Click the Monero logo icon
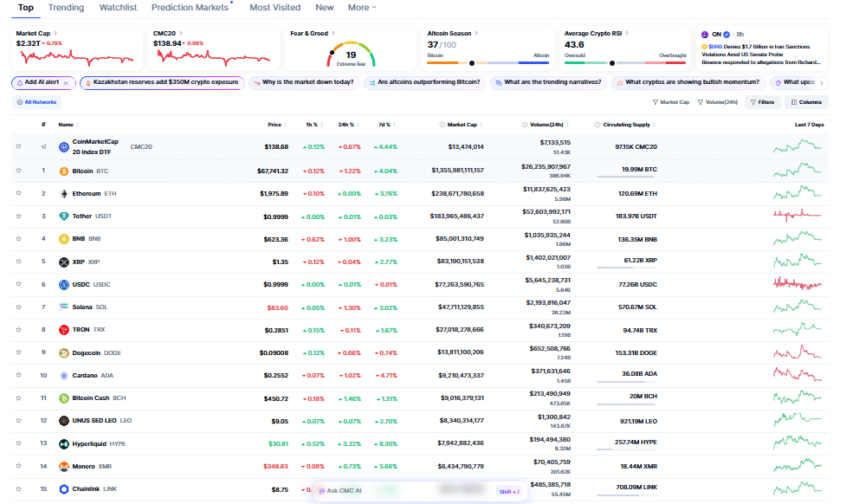This screenshot has width=859, height=504. click(64, 466)
